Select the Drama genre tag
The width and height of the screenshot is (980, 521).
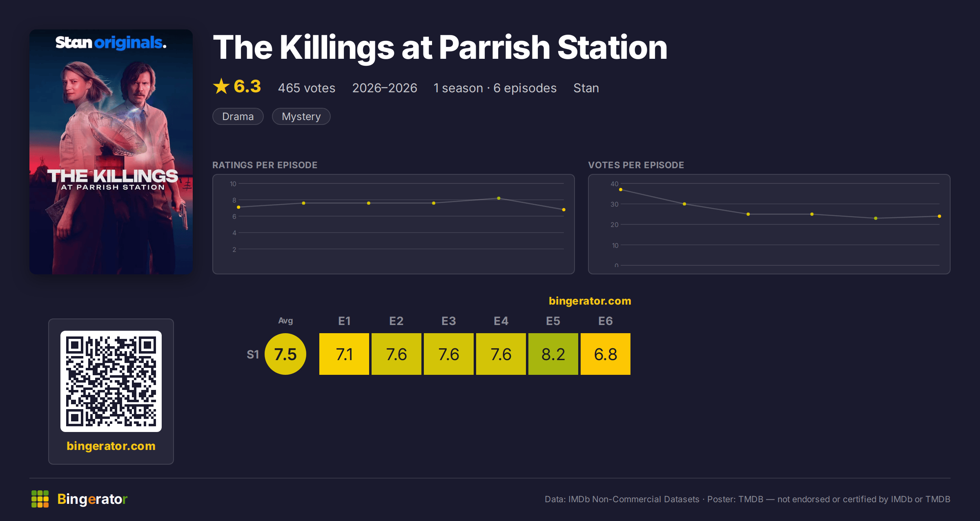coord(238,116)
